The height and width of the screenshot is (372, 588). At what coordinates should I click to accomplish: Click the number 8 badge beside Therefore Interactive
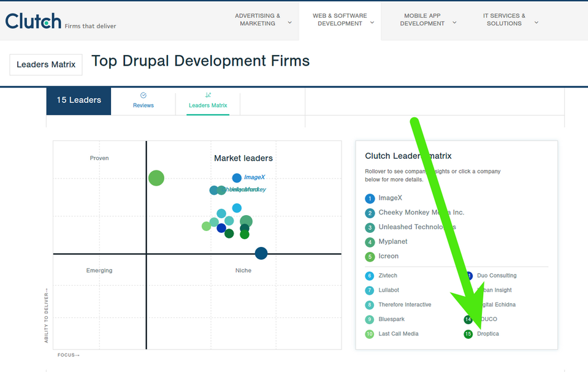tap(369, 305)
